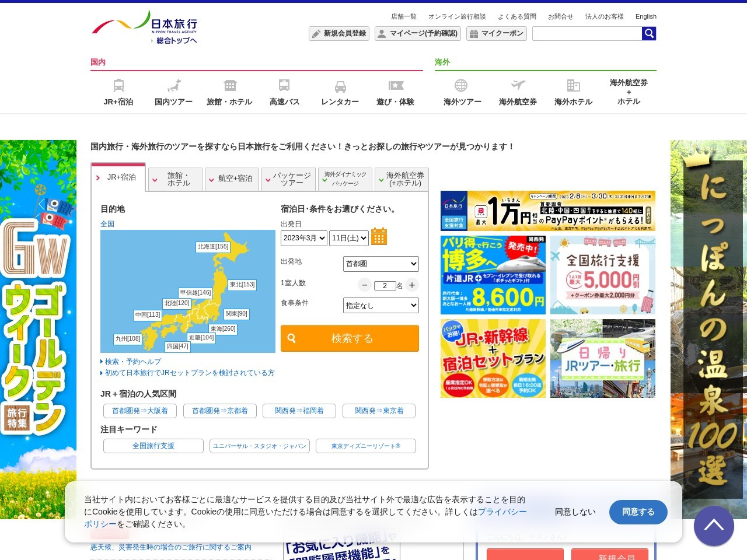Choose 関西発⇒福岡着 route

click(x=299, y=411)
